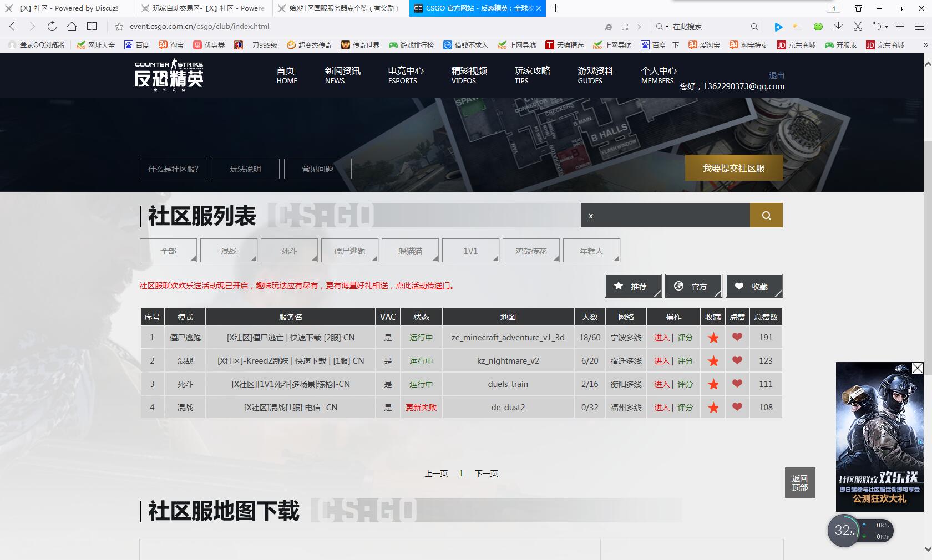Open the WeChat toolbar icon

[818, 27]
